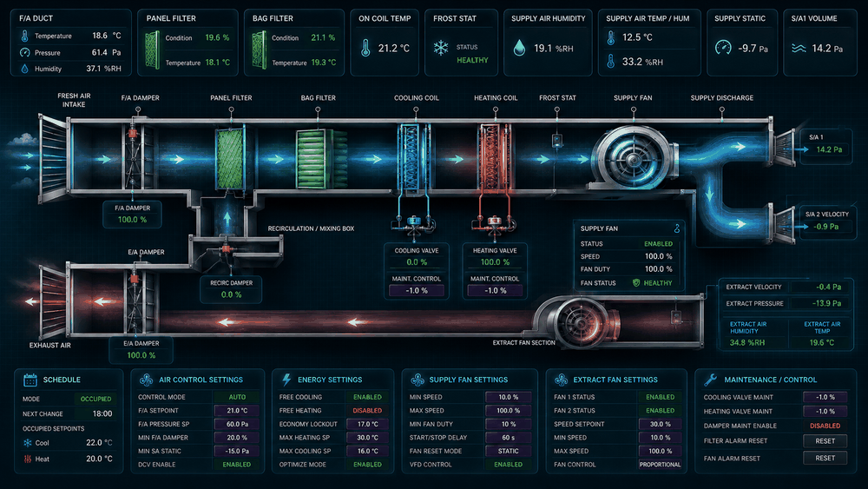Click the Air Control Settings fan icon
The width and height of the screenshot is (868, 489).
click(x=146, y=380)
